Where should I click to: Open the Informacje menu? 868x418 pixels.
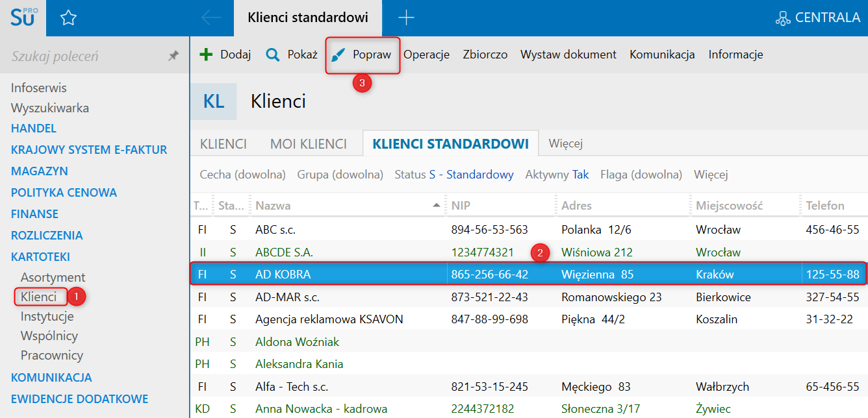point(735,55)
